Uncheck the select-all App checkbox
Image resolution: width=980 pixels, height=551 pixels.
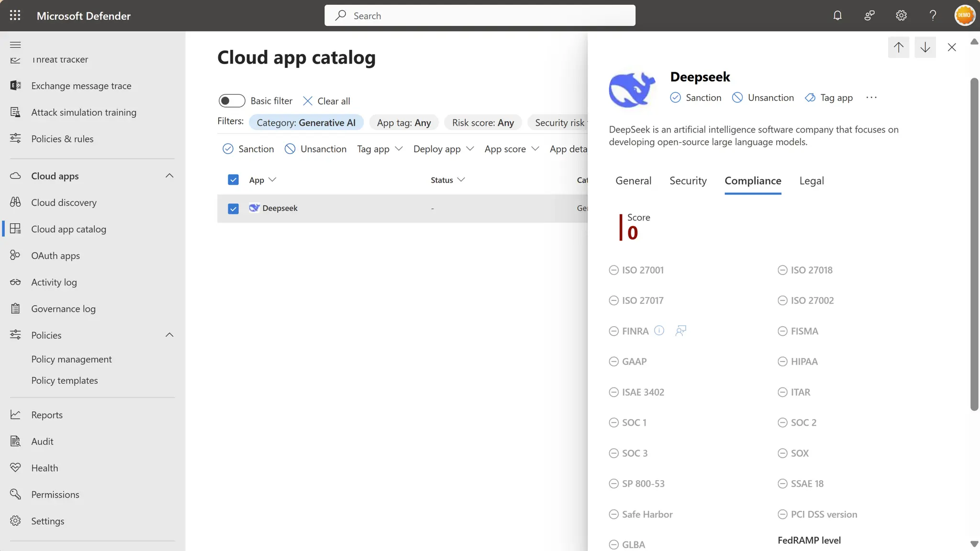click(x=233, y=180)
